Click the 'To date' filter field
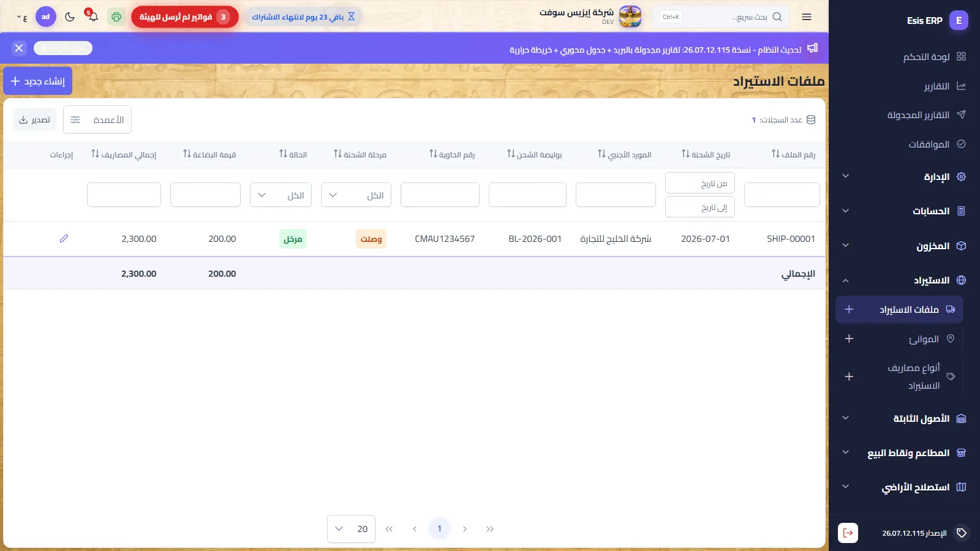 (x=700, y=207)
